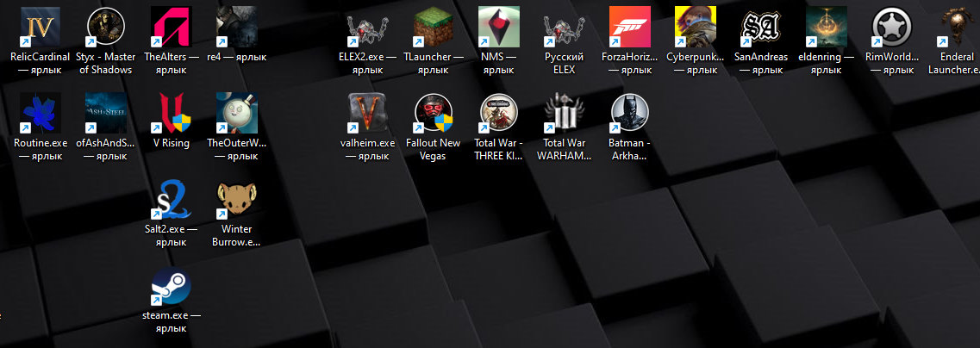Click the "valheim.exe — ярлык" label text
Image resolution: width=980 pixels, height=348 pixels.
pos(367,149)
